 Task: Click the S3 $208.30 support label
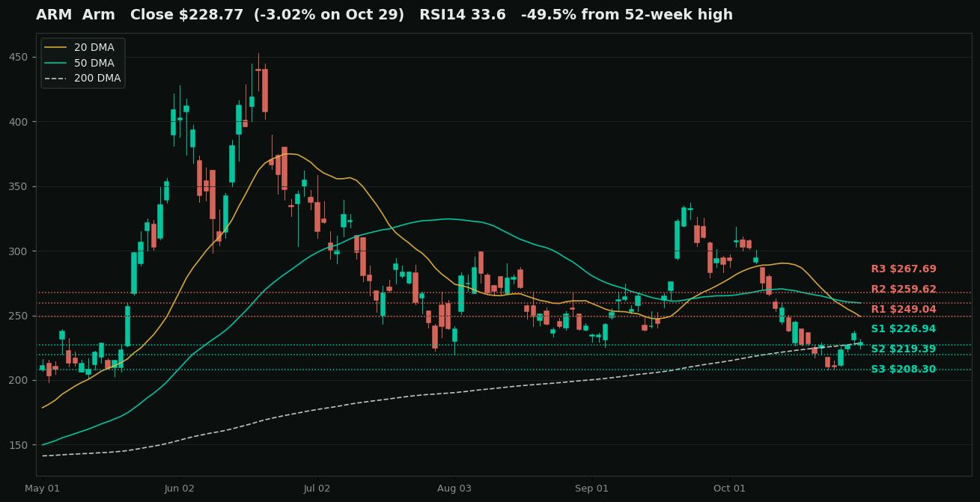904,370
